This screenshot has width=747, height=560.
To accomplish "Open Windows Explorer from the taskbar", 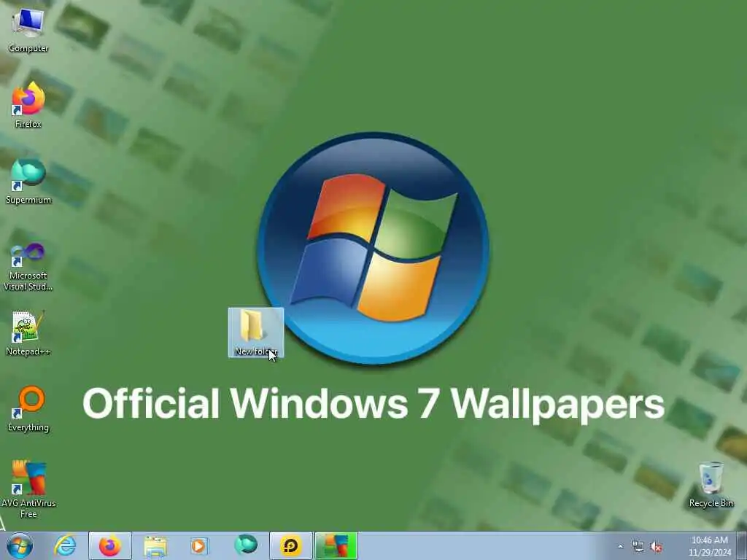I will tap(155, 545).
